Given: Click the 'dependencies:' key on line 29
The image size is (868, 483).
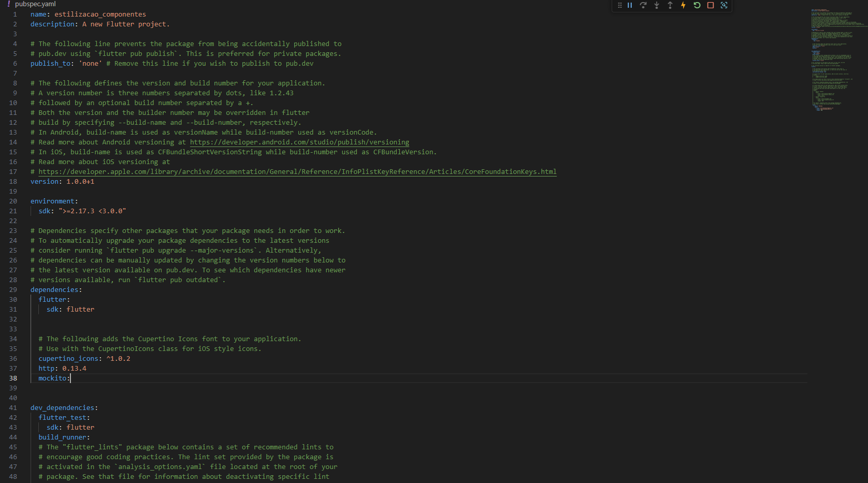Looking at the screenshot, I should coord(56,290).
